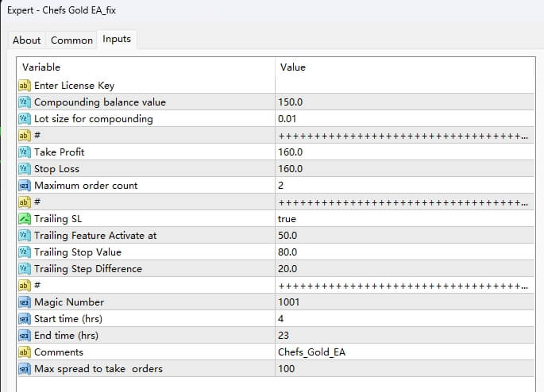Click the integer icon beside Maximum order count
Screen dimensions: 544x392
tap(24, 186)
